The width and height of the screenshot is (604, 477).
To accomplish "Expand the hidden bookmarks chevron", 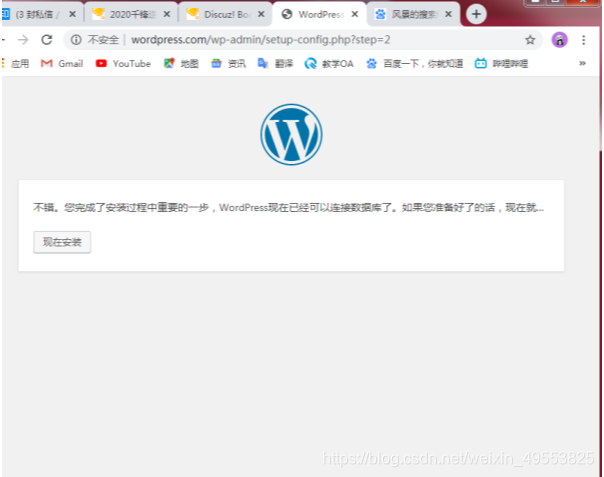I will pyautogui.click(x=582, y=63).
